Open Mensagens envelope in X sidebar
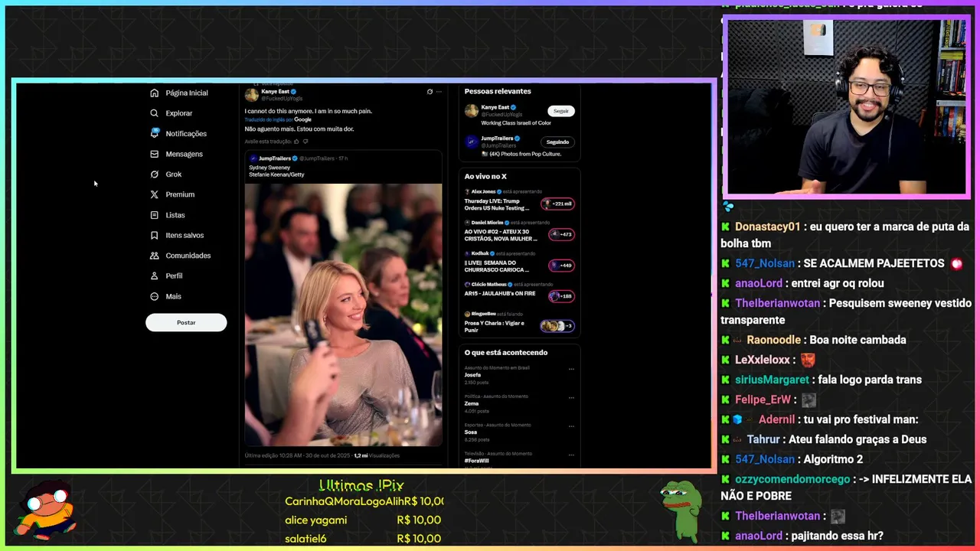The height and width of the screenshot is (551, 980). pos(177,154)
